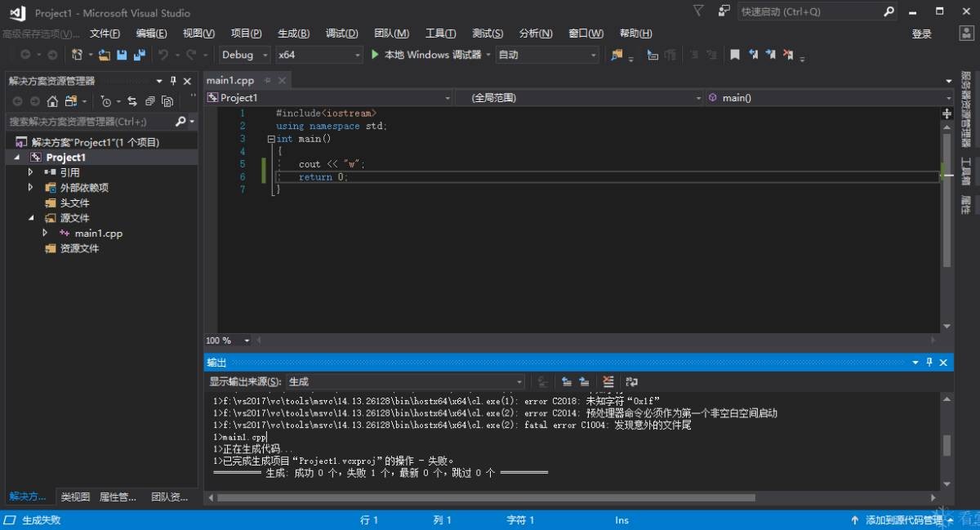The image size is (980, 530).
Task: Open the main() member dropdown
Action: (x=828, y=98)
